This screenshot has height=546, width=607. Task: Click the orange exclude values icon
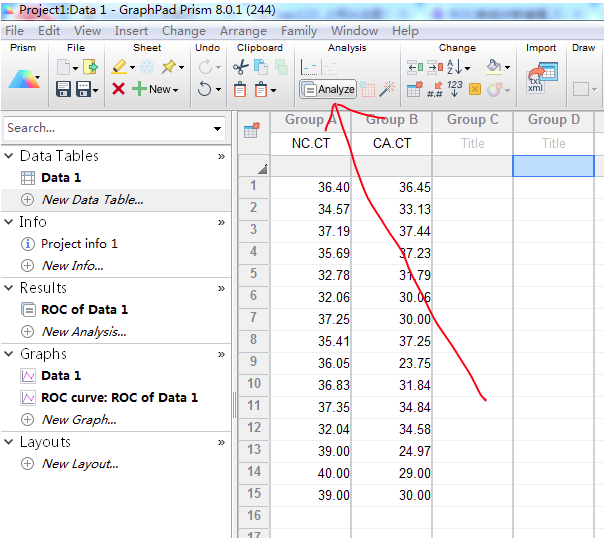click(x=475, y=89)
